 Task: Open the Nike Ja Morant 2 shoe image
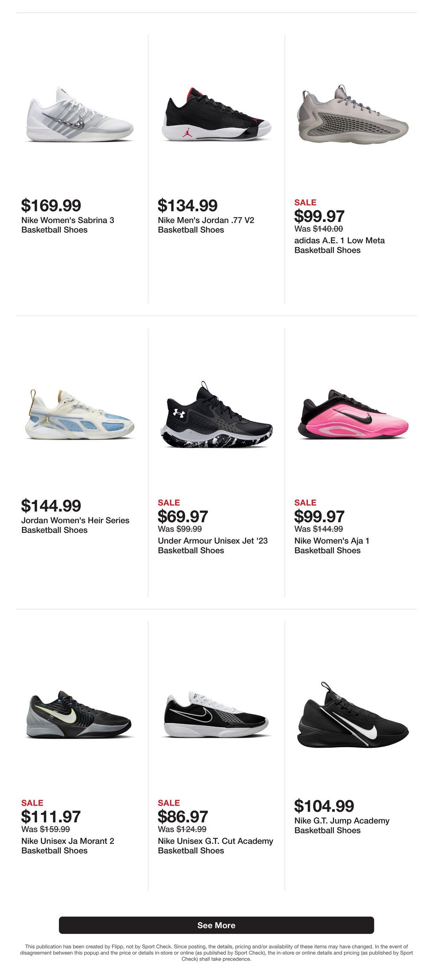pos(79,715)
